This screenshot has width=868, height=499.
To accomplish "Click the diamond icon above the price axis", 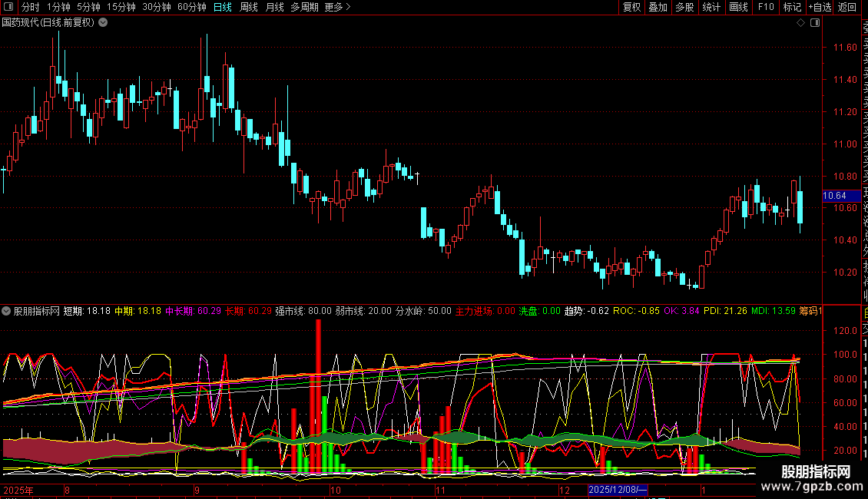I will tap(800, 23).
